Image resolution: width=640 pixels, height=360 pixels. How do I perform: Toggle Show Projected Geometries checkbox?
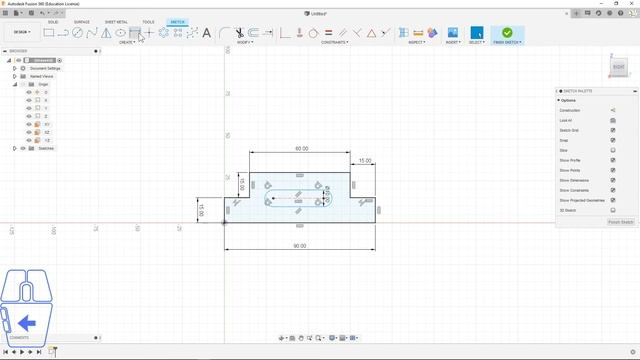click(613, 200)
